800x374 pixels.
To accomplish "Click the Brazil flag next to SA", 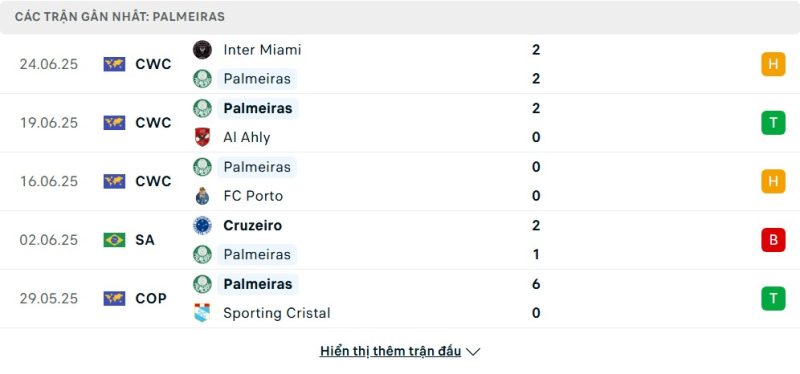I will tap(114, 240).
